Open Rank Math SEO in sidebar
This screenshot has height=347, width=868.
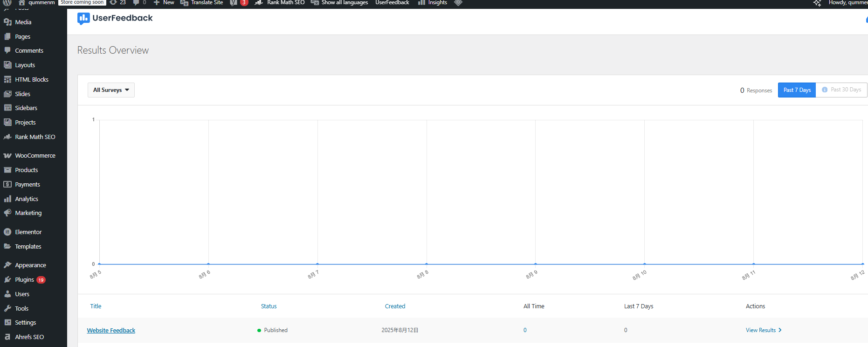(x=35, y=137)
